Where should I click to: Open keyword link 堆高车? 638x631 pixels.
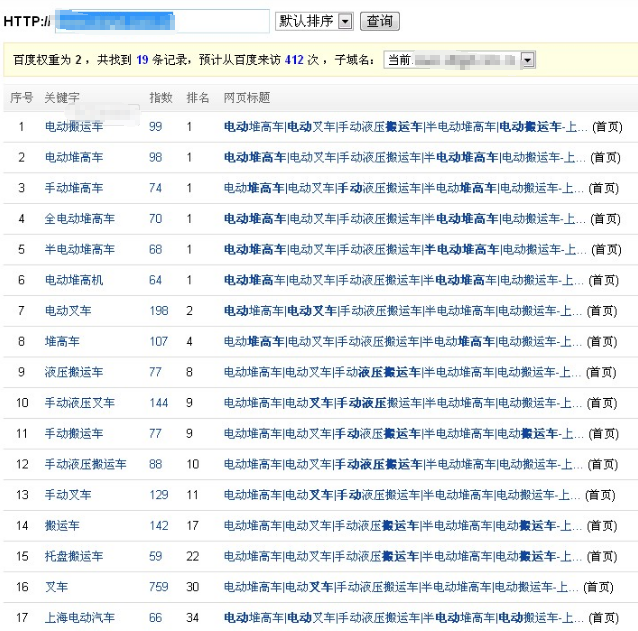[62, 341]
